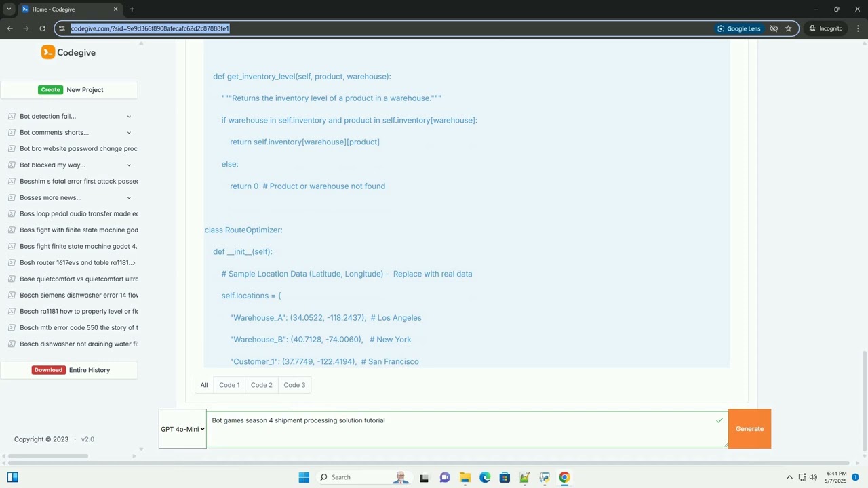Image resolution: width=868 pixels, height=488 pixels.
Task: Click the def get_inventory_level code line
Action: coord(302,76)
